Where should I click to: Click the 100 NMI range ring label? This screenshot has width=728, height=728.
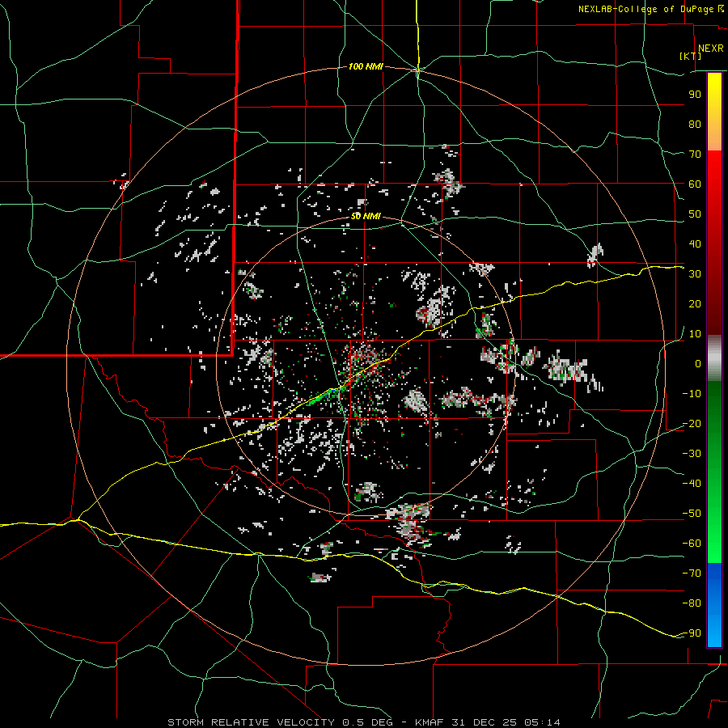(x=366, y=67)
